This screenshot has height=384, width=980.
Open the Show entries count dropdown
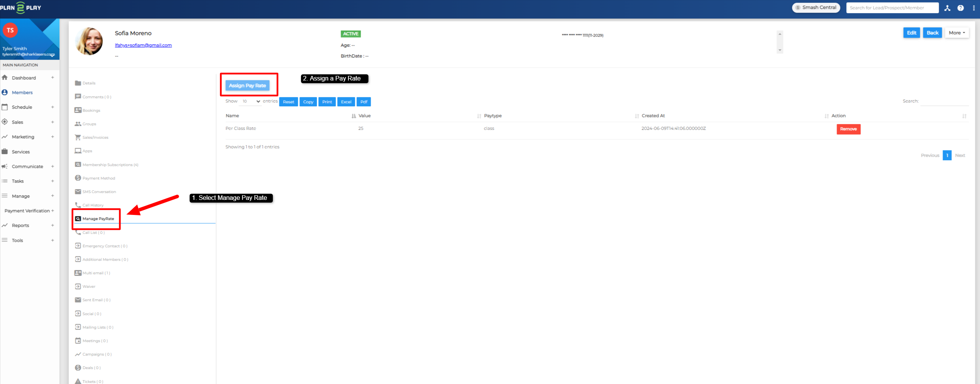[250, 101]
